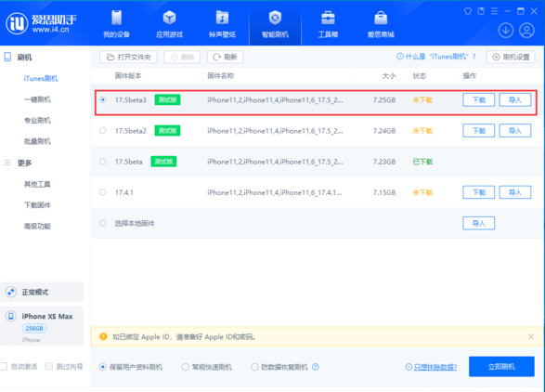Screen dimensions: 545x392
Task: Open the 铃声壁纸 ringtones and wallpapers tab
Action: click(x=222, y=24)
